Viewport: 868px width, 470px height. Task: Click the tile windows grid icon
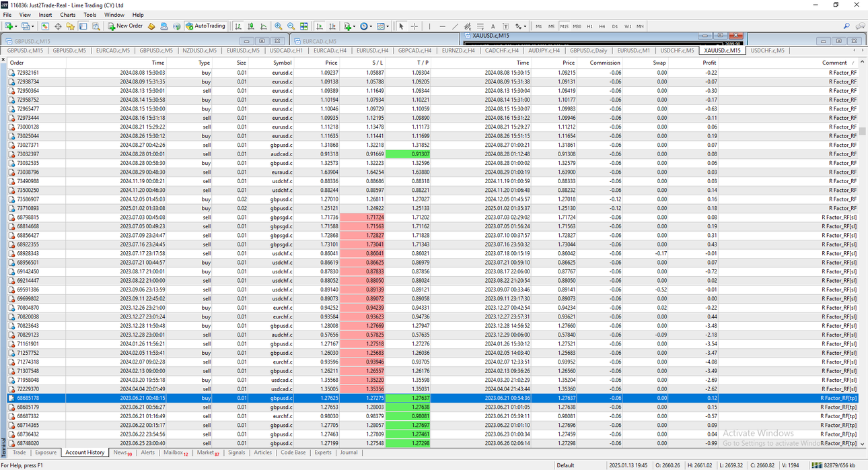tap(303, 26)
